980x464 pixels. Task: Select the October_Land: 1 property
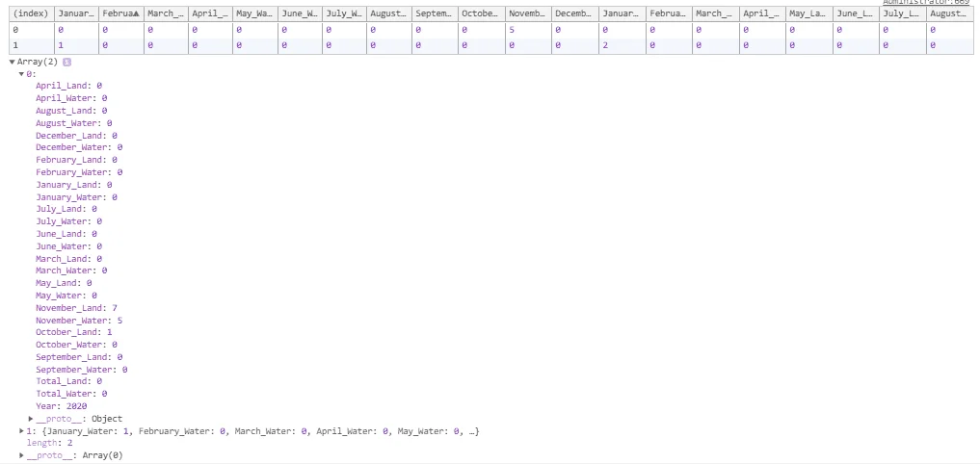(x=74, y=332)
